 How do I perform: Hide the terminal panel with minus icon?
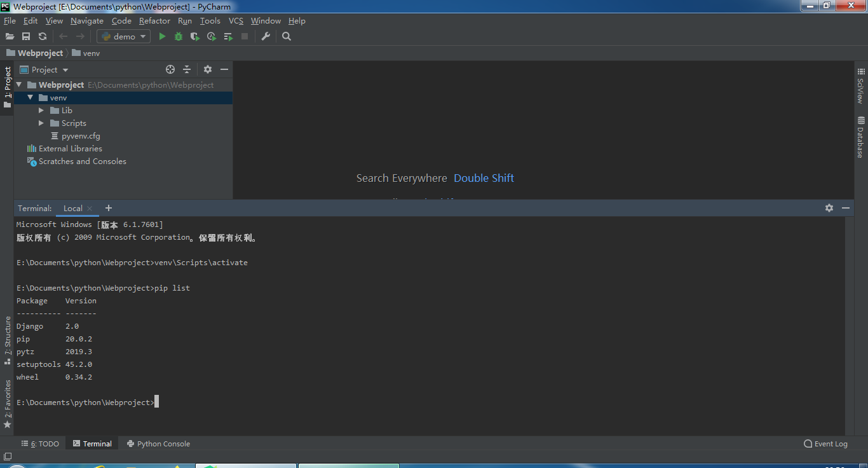coord(846,208)
